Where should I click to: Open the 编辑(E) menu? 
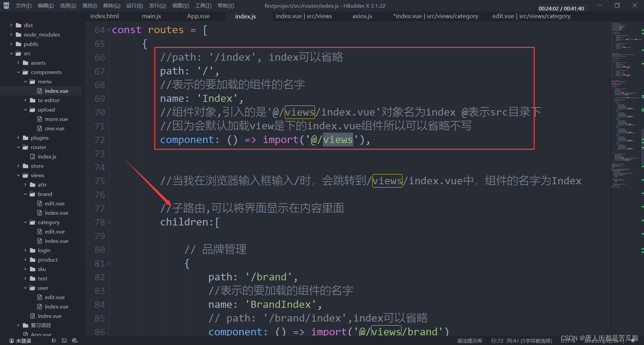(x=46, y=6)
